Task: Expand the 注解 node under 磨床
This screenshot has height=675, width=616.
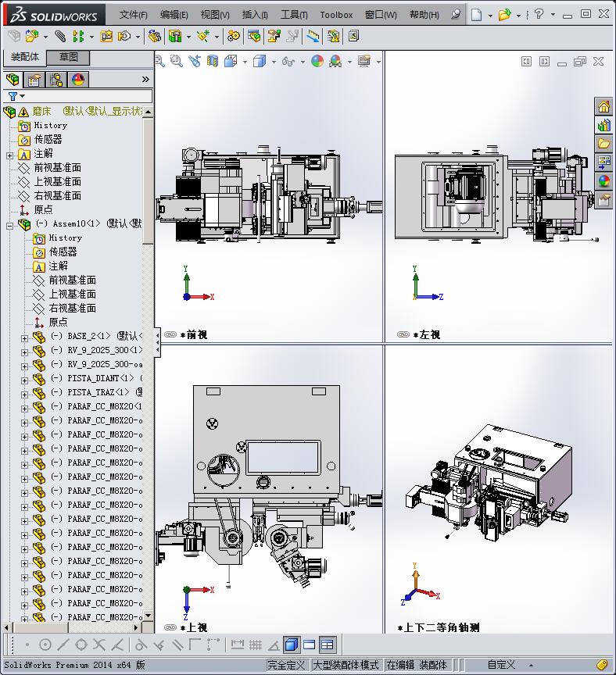Action: (10, 155)
